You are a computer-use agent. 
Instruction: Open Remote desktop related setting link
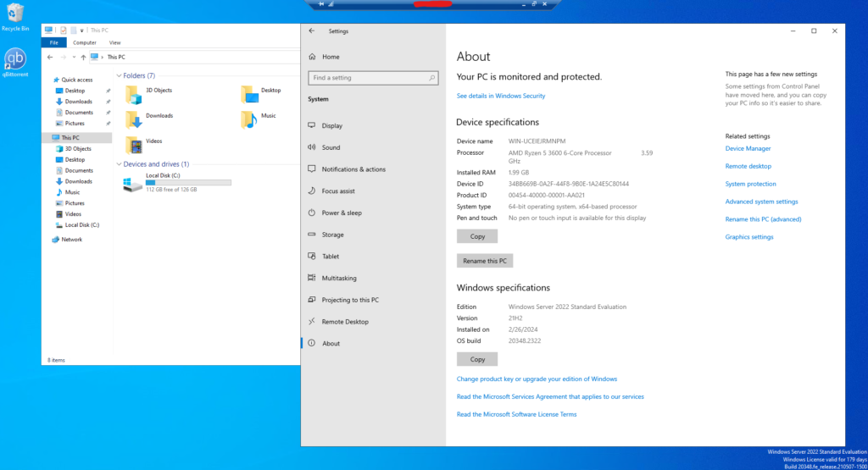748,166
